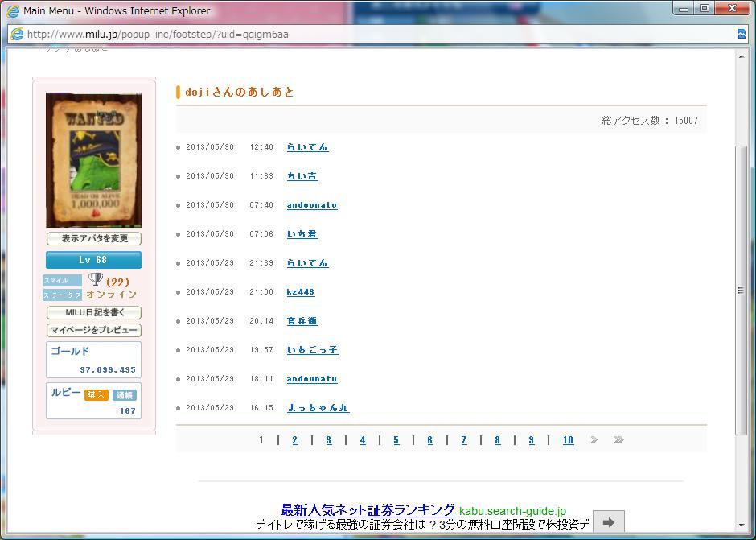Open page 2 of the footprints list
The height and width of the screenshot is (540, 756).
pos(294,440)
